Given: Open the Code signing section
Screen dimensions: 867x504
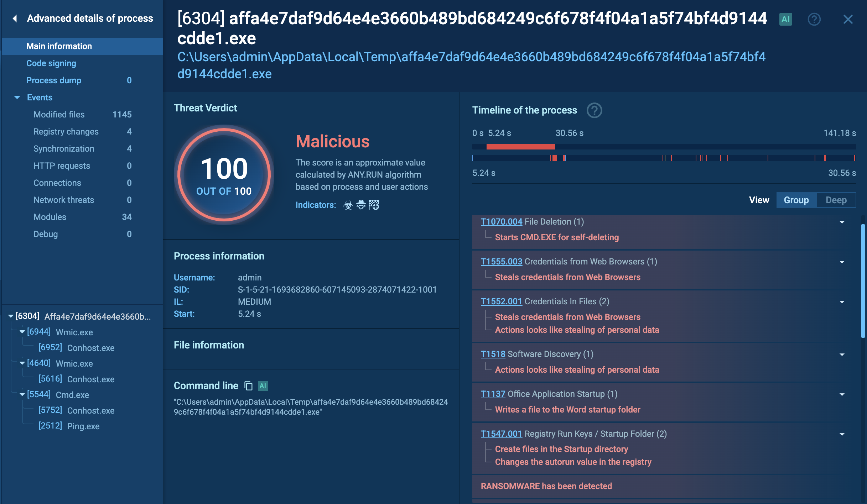Looking at the screenshot, I should (51, 63).
